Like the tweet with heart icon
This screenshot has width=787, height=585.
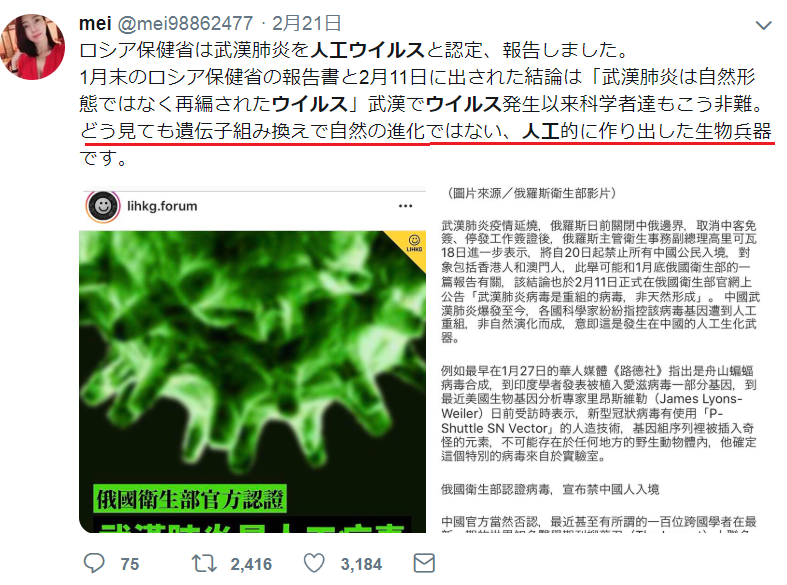pyautogui.click(x=314, y=563)
